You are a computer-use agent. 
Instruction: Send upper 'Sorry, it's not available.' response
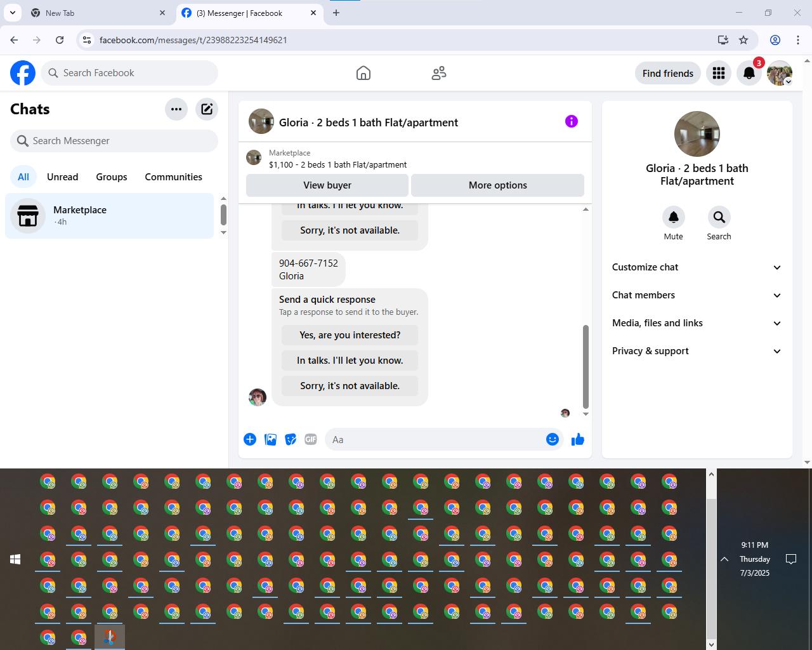[350, 230]
